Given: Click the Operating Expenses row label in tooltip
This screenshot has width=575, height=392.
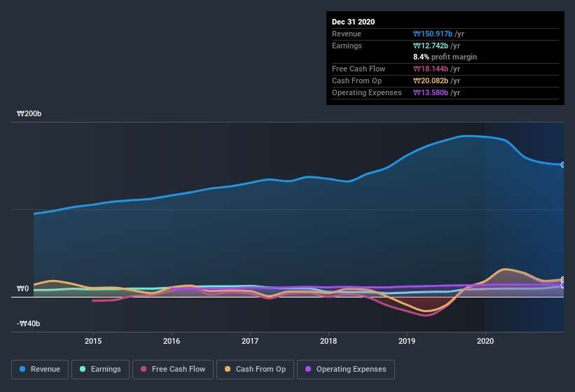Looking at the screenshot, I should (x=367, y=92).
